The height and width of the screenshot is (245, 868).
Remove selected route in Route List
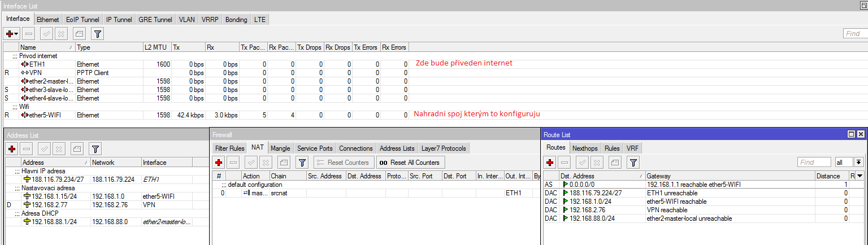(563, 163)
